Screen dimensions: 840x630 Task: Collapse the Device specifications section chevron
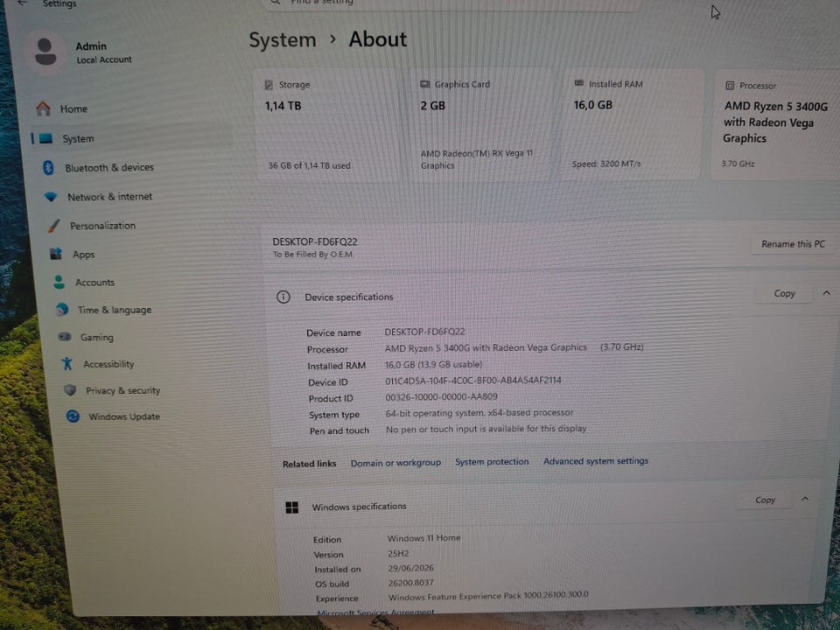click(827, 293)
